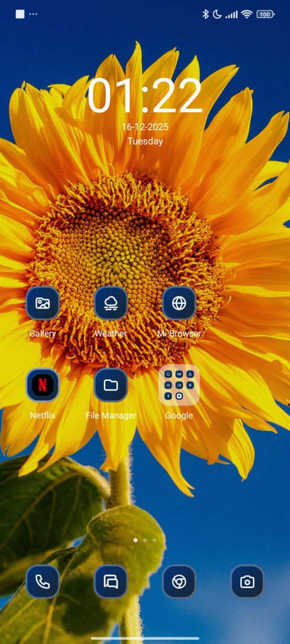Image resolution: width=290 pixels, height=644 pixels.
Task: Launch the Weather app
Action: [111, 303]
